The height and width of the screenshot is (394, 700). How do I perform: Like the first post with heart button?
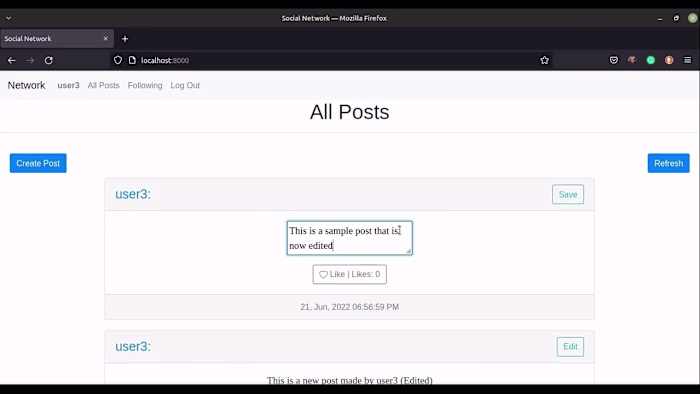(x=350, y=274)
